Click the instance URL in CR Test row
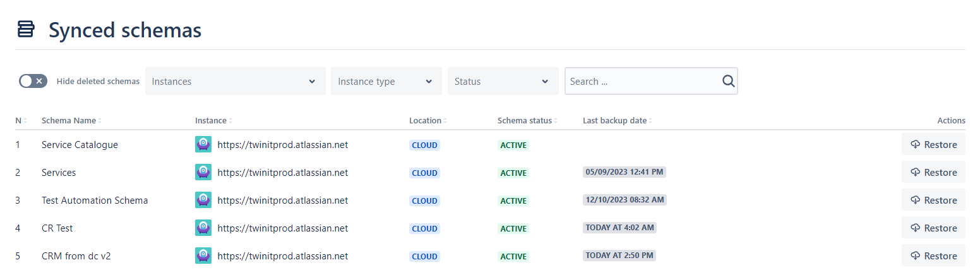The width and height of the screenshot is (980, 272). (x=283, y=228)
